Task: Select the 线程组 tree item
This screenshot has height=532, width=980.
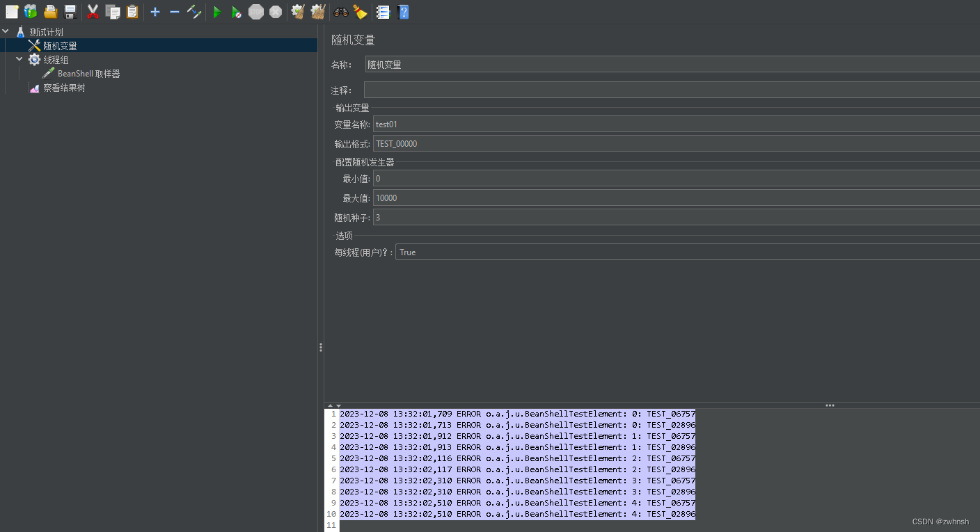Action: click(x=56, y=60)
